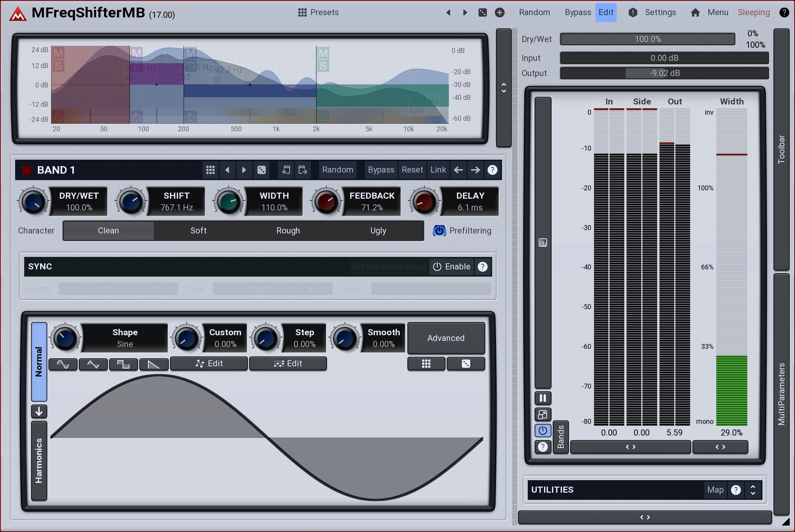Collapse the spectrum display with the arrow handle
This screenshot has height=532, width=795.
[503, 88]
